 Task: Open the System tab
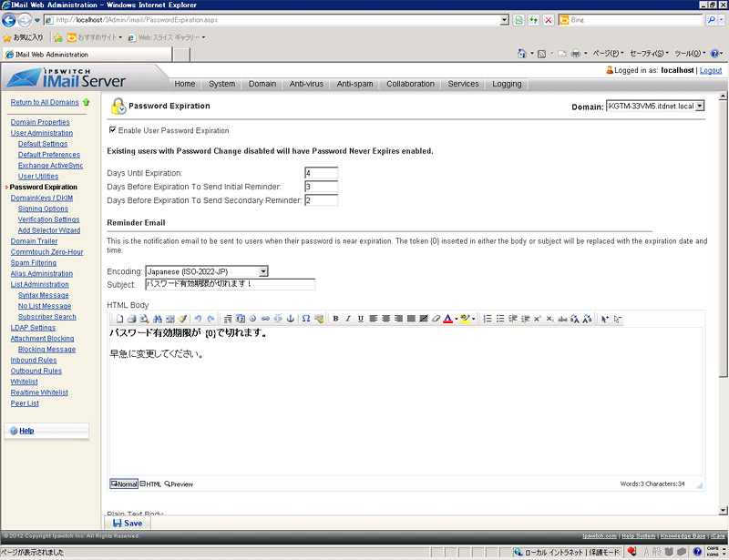[x=221, y=84]
